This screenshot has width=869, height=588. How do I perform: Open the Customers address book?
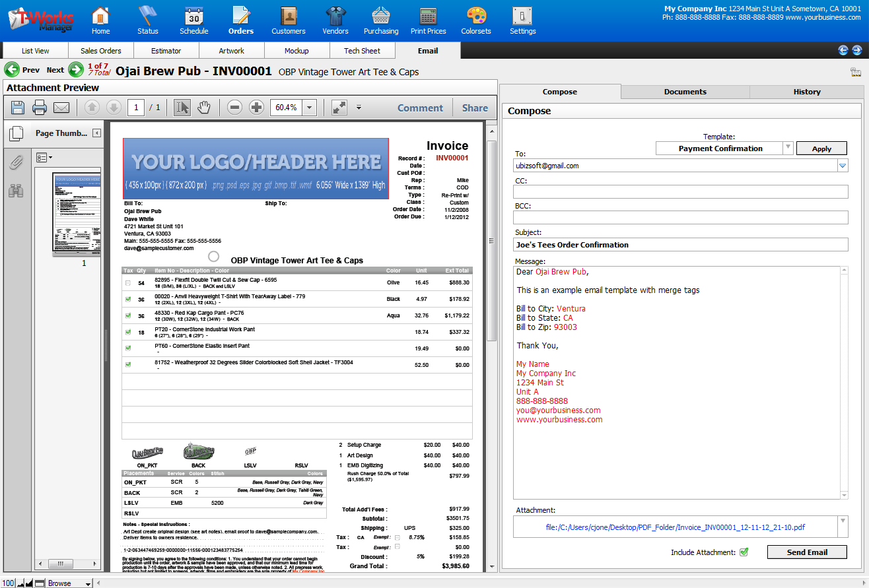[x=289, y=20]
